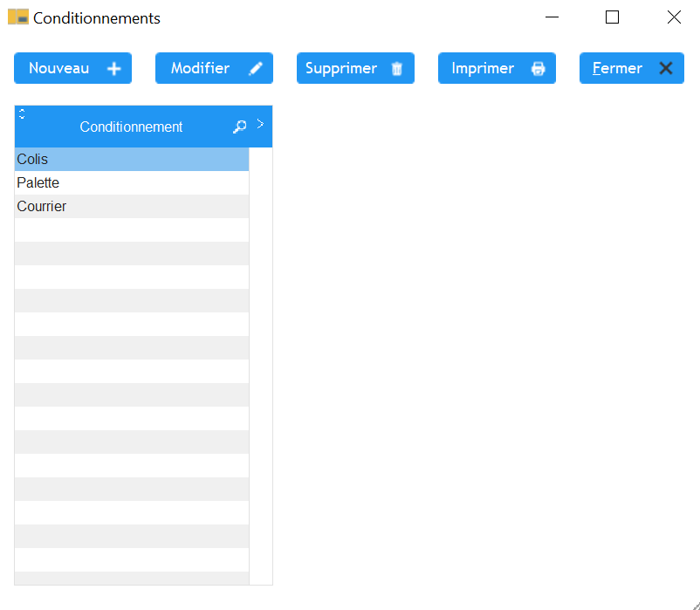Click the Imprimer button
This screenshot has height=610, width=700.
pyautogui.click(x=497, y=68)
